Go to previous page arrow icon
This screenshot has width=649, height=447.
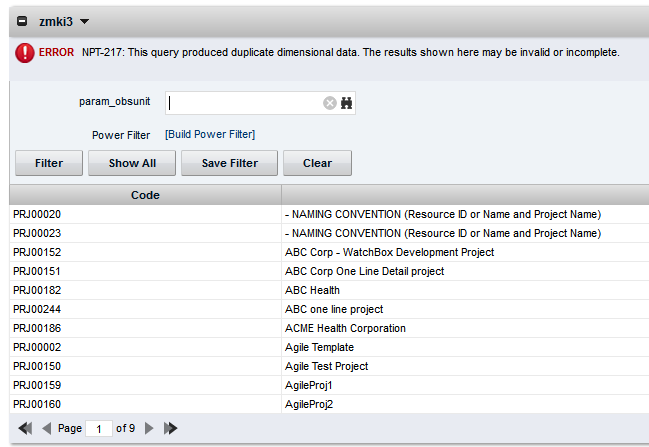pos(46,428)
